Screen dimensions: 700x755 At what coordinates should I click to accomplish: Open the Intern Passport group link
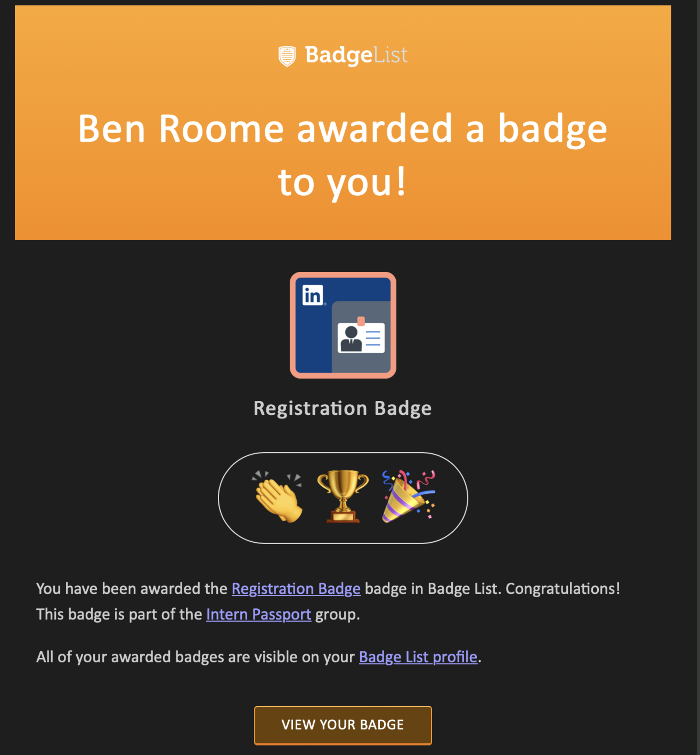click(258, 615)
